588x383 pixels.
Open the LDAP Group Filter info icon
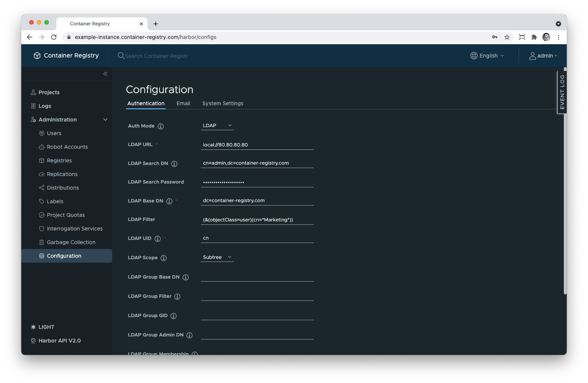click(x=177, y=297)
